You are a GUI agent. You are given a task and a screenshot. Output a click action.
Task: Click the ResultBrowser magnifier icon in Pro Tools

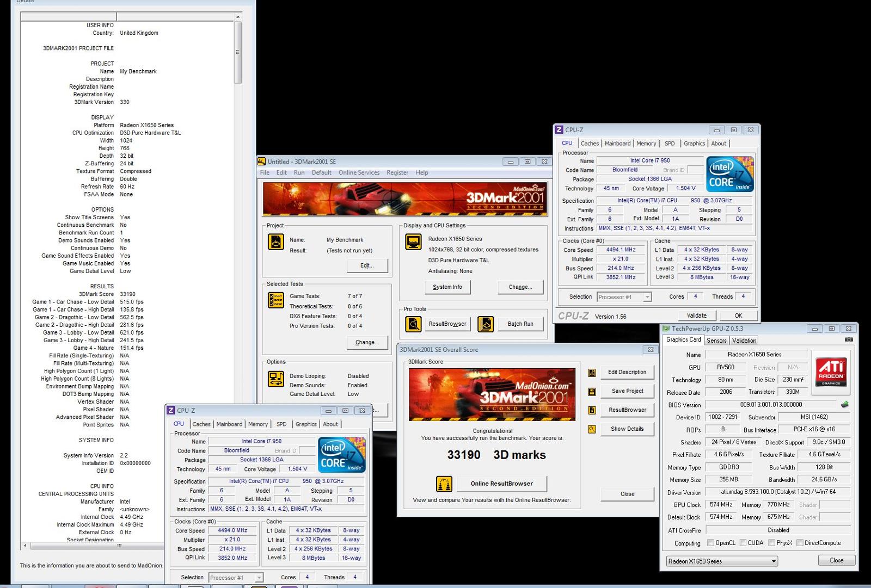413,324
